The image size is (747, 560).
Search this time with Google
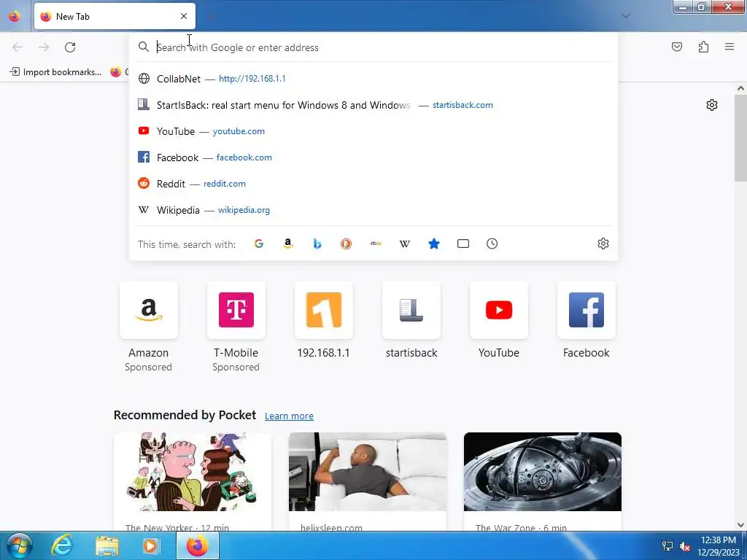point(259,244)
